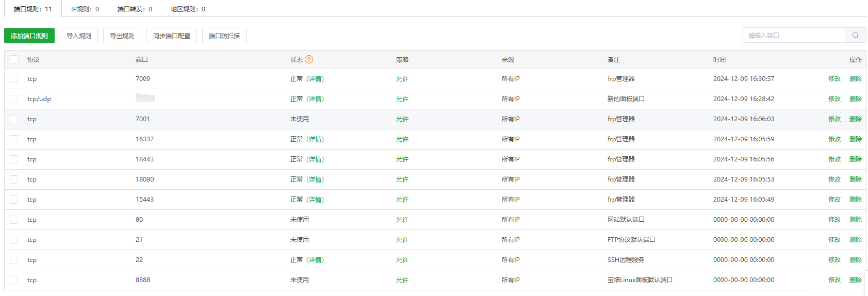The width and height of the screenshot is (868, 296).
Task: Open 详情 link for port 15443
Action: (x=315, y=200)
